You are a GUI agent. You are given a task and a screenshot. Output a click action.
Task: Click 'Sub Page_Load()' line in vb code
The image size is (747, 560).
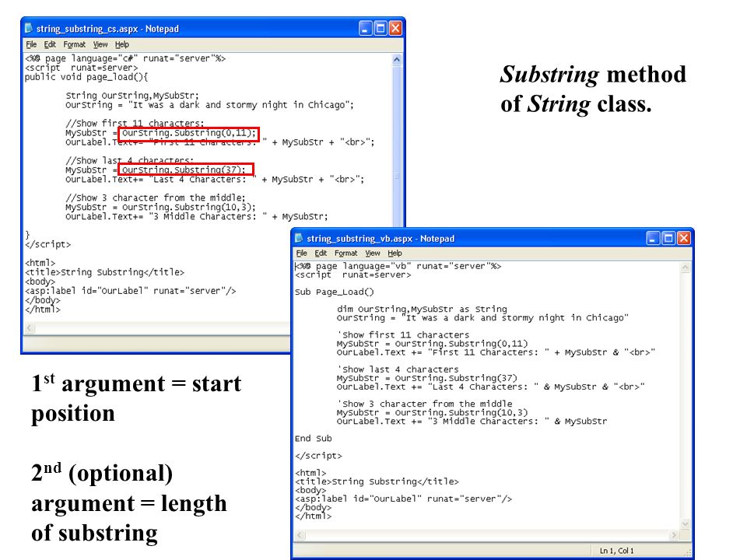pos(335,292)
